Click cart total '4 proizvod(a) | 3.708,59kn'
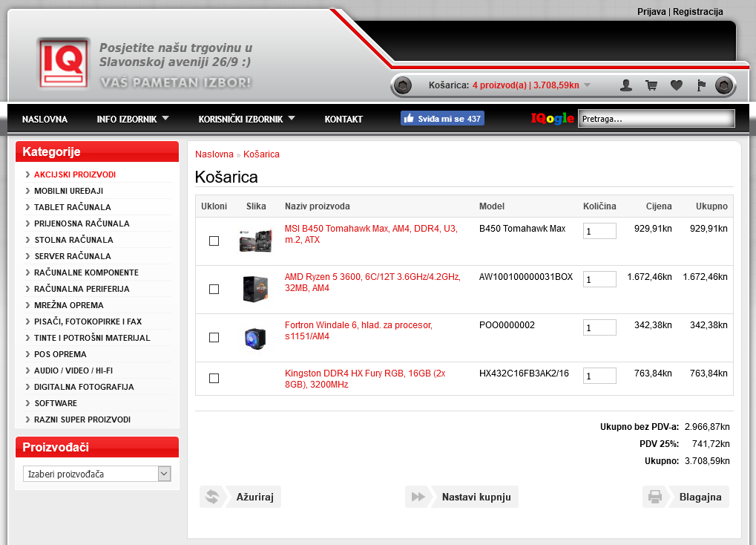This screenshot has height=545, width=756. pos(525,85)
